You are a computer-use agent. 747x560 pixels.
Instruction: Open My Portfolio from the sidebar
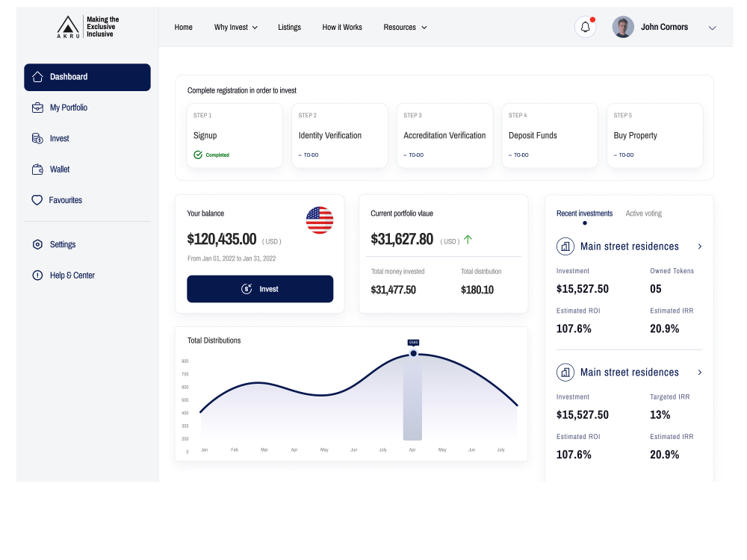click(x=37, y=108)
